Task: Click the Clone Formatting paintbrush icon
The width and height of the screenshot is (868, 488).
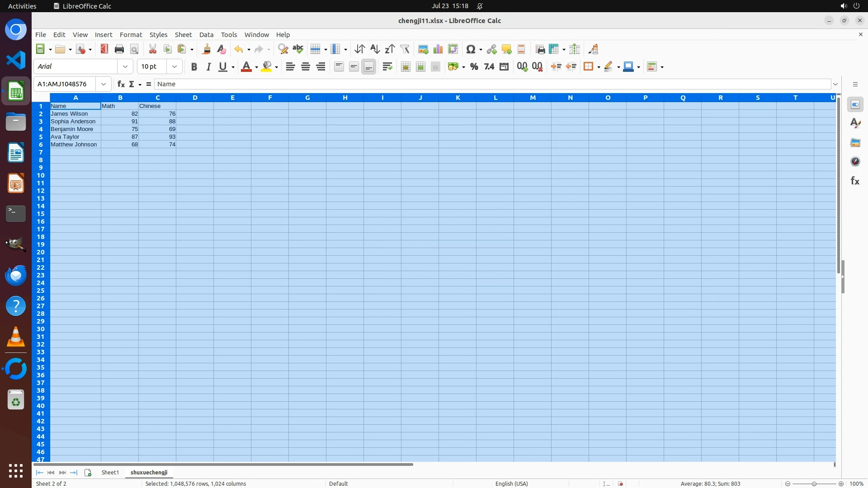Action: point(207,49)
